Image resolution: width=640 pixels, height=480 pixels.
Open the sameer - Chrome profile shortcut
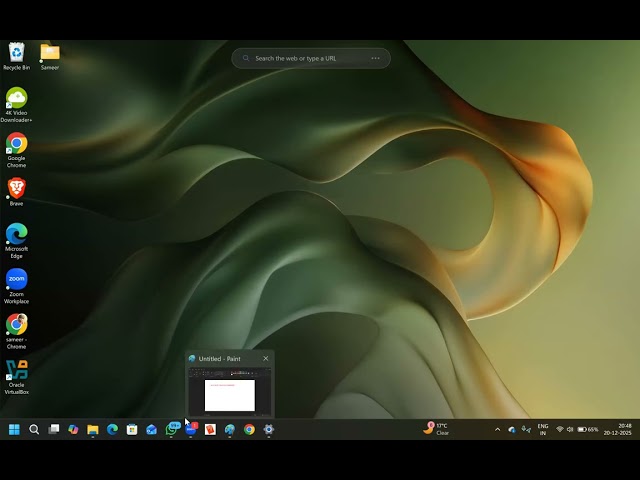click(16, 324)
